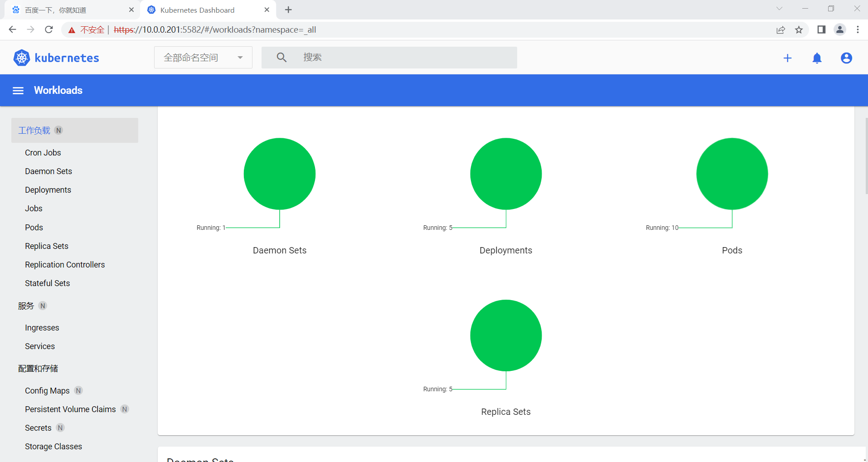Open a new browser tab
This screenshot has width=868, height=462.
[288, 10]
